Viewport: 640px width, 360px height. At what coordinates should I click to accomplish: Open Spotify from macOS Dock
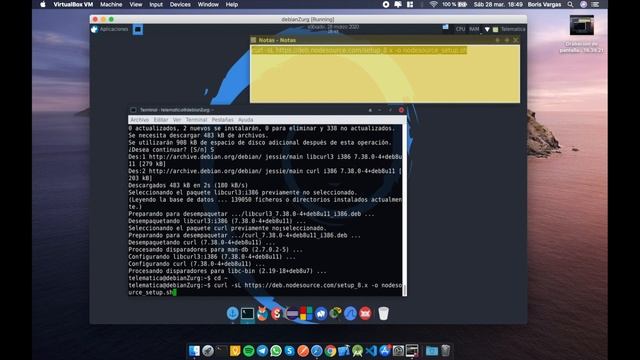coord(249,351)
